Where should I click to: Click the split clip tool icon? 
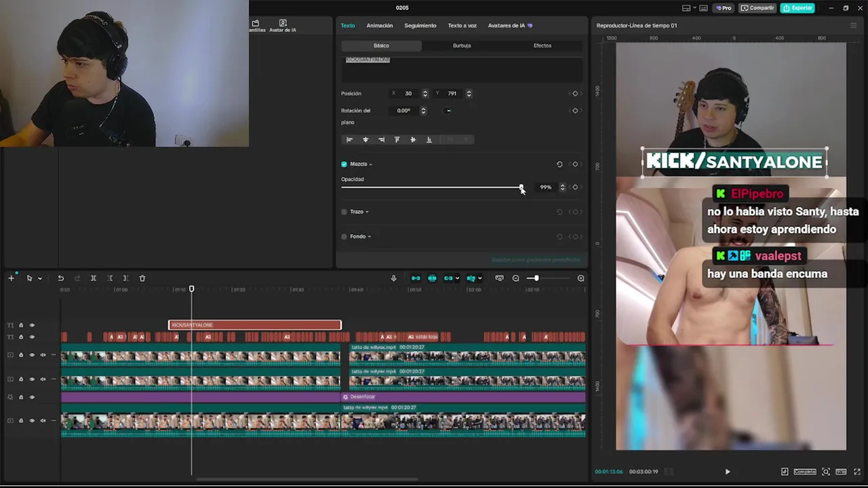pos(94,278)
